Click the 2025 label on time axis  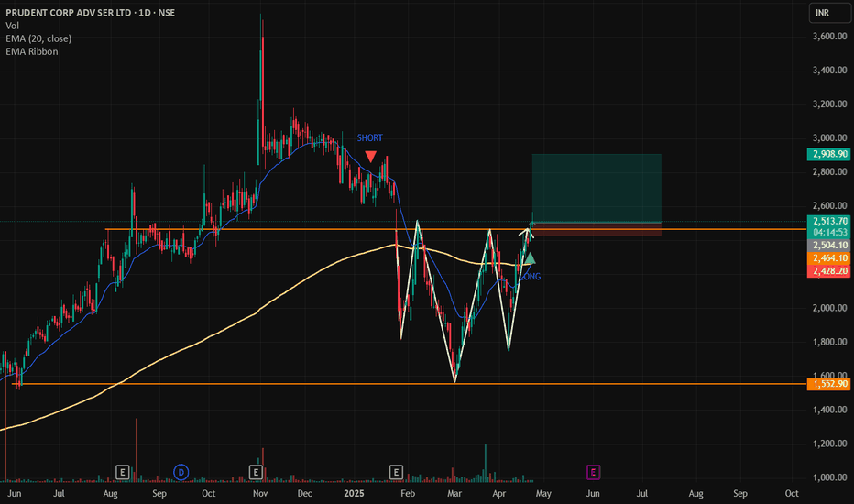354,494
